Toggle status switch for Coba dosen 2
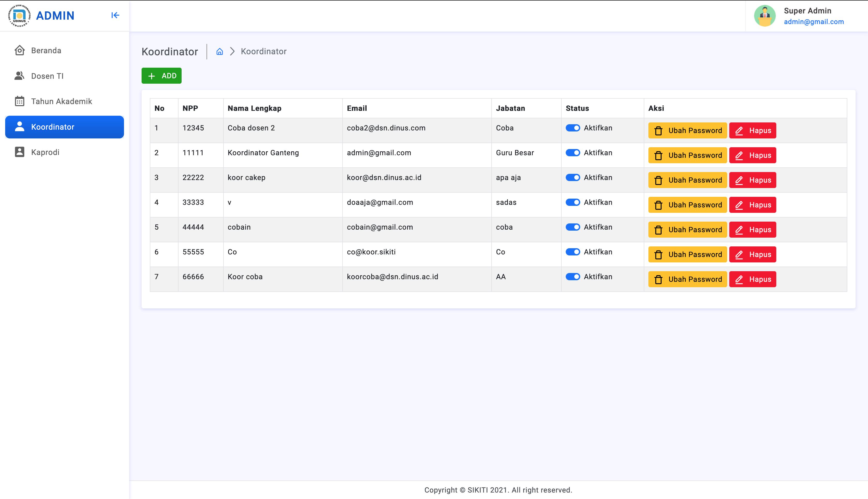868x499 pixels. 573,128
